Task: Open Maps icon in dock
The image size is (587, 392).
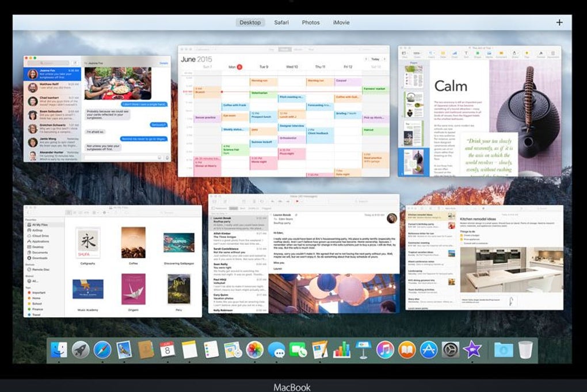Action: point(233,350)
